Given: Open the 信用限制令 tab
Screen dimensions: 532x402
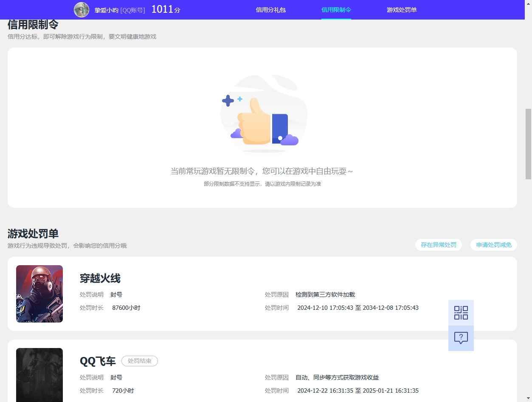Looking at the screenshot, I should point(336,9).
